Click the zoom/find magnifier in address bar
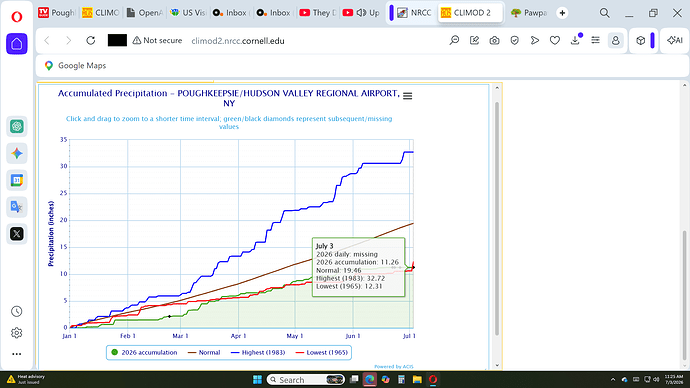This screenshot has width=690, height=388. pos(454,40)
